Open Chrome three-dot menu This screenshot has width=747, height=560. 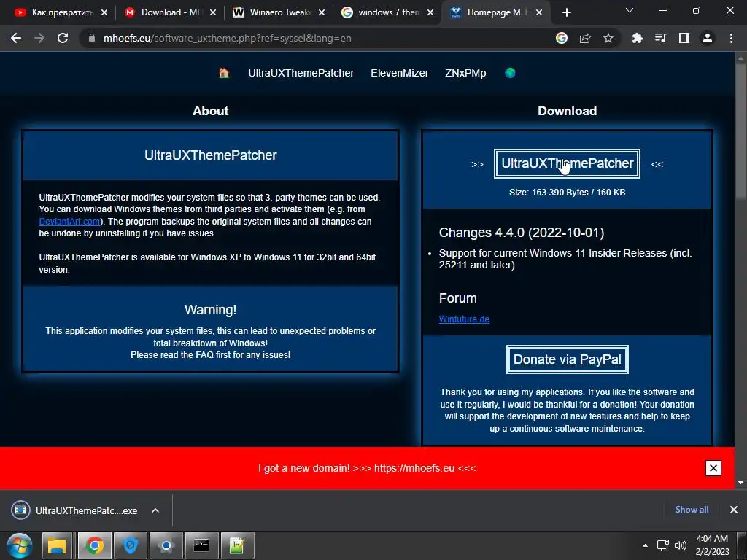(731, 38)
